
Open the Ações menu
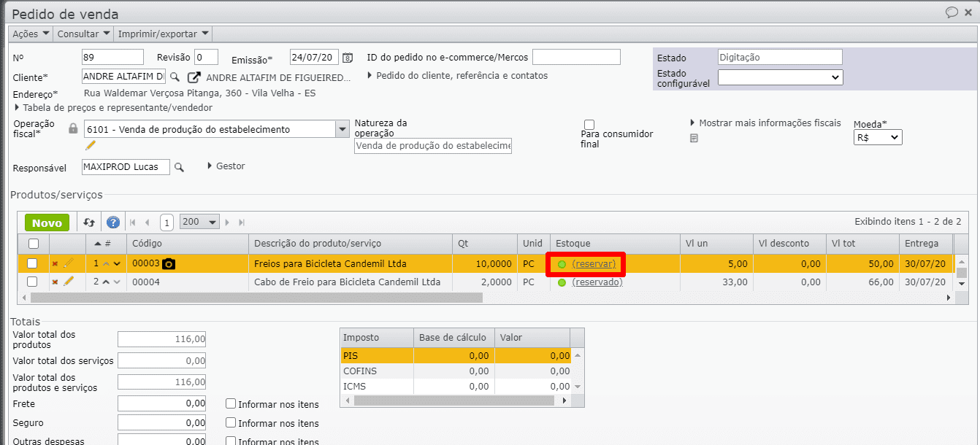tap(28, 33)
